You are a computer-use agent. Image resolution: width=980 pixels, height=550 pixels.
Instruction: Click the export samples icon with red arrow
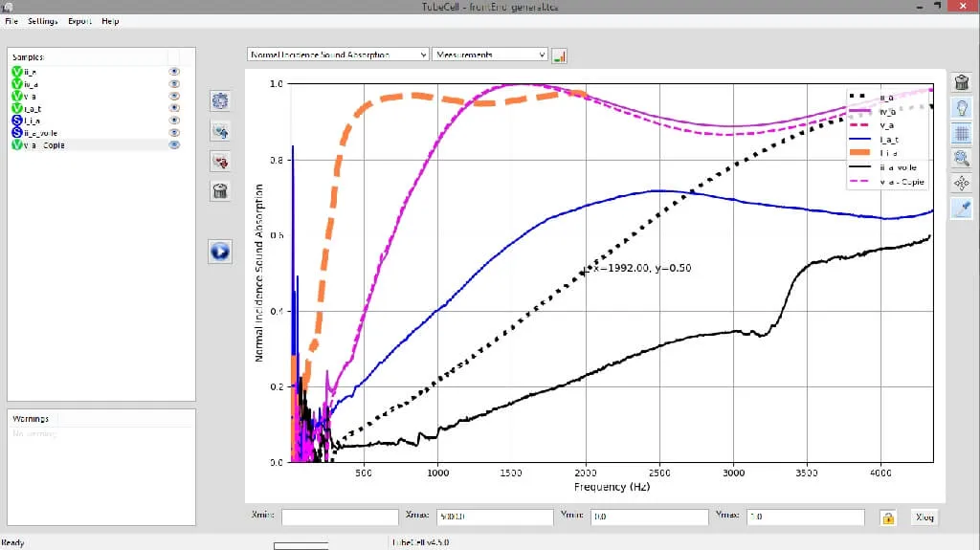(x=220, y=162)
